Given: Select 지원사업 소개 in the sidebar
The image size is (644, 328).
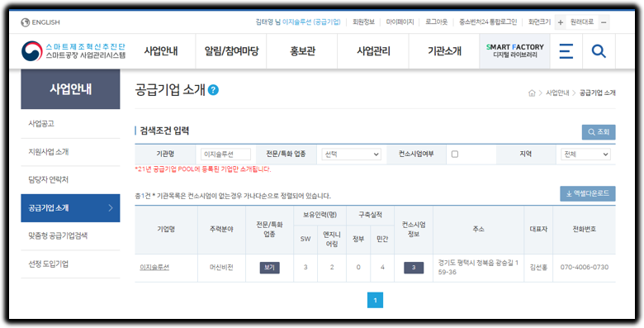Looking at the screenshot, I should (70, 152).
